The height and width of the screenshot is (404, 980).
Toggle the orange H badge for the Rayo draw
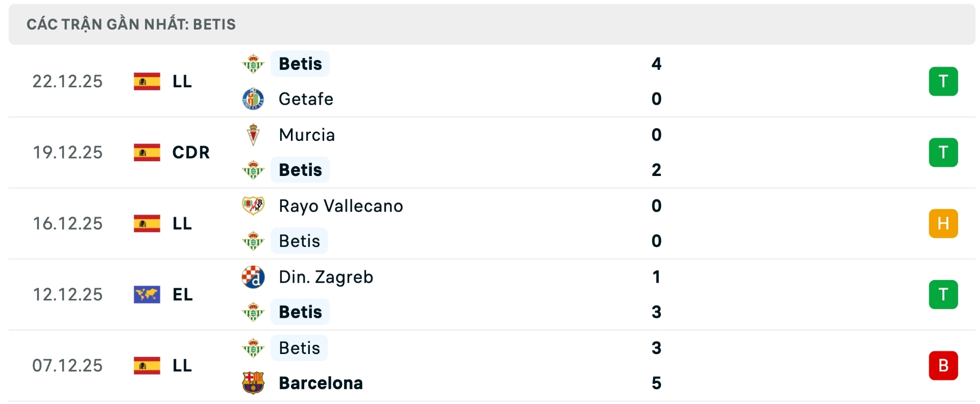[944, 223]
